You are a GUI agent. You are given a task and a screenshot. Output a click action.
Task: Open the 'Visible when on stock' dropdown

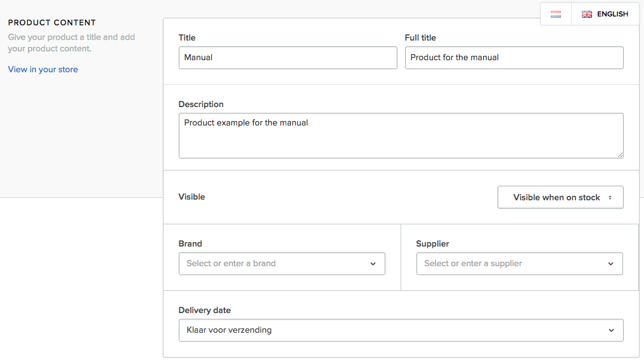pos(560,198)
